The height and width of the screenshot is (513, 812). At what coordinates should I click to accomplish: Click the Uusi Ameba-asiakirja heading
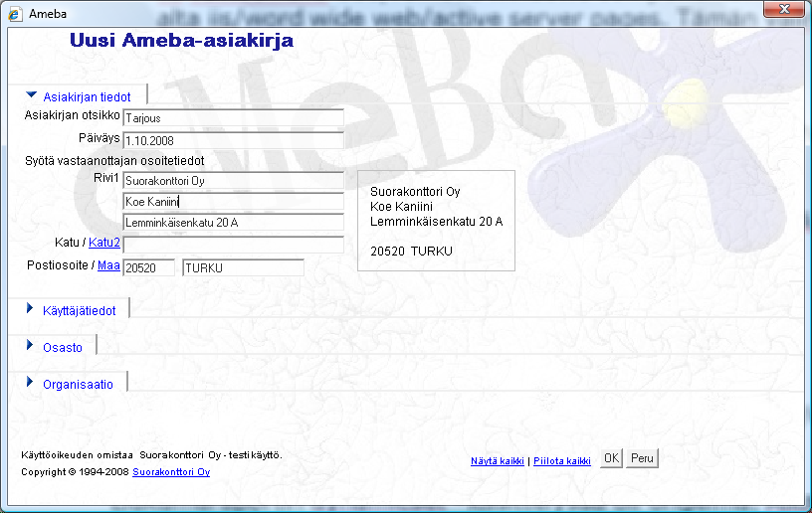(182, 40)
